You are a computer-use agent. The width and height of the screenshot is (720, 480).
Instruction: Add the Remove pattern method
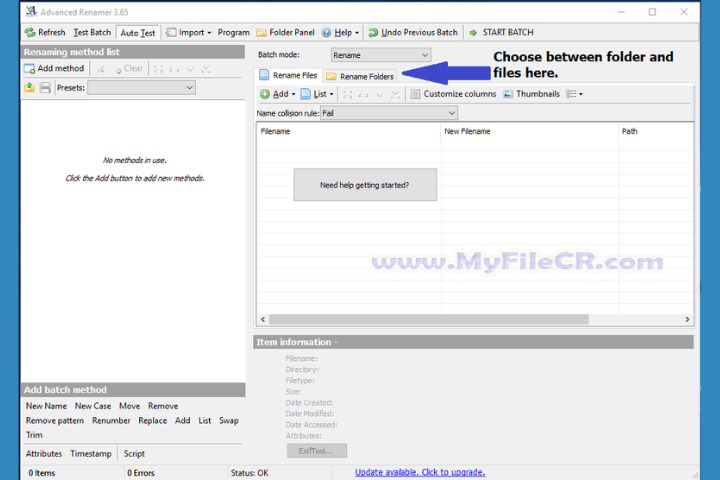pos(55,421)
